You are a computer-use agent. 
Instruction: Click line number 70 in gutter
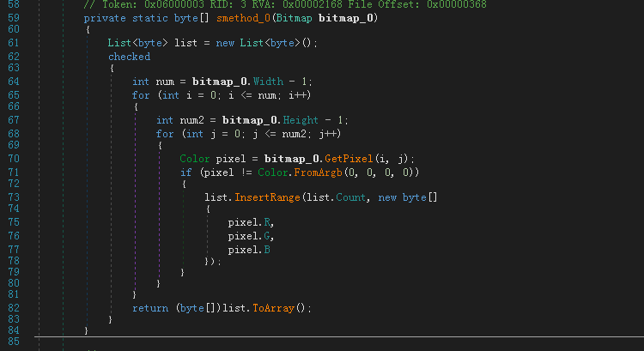click(14, 159)
